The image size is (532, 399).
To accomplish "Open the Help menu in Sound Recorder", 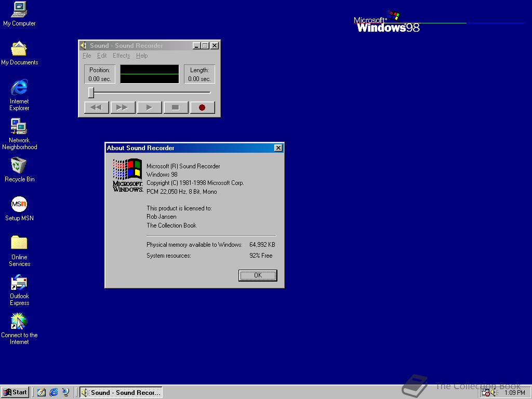I will click(x=142, y=56).
